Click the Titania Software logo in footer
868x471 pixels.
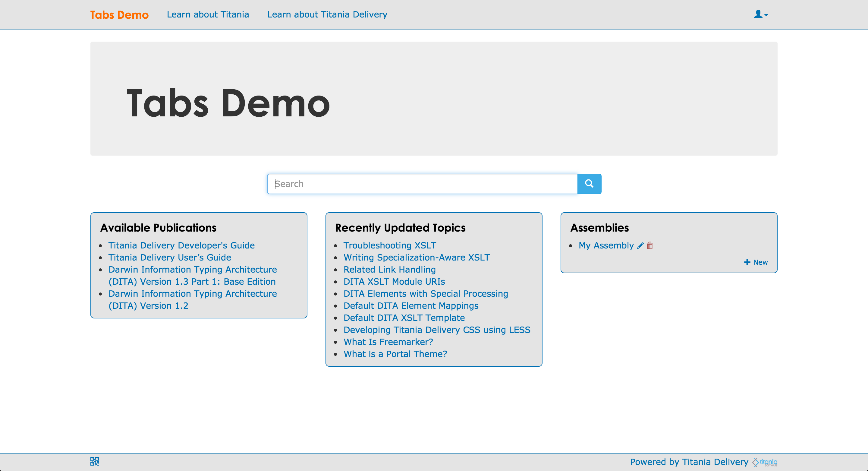[x=765, y=462]
